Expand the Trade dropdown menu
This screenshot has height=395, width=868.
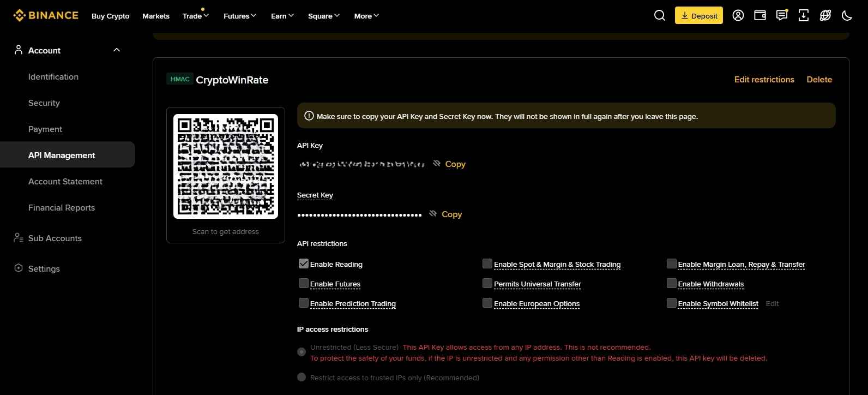click(x=195, y=16)
